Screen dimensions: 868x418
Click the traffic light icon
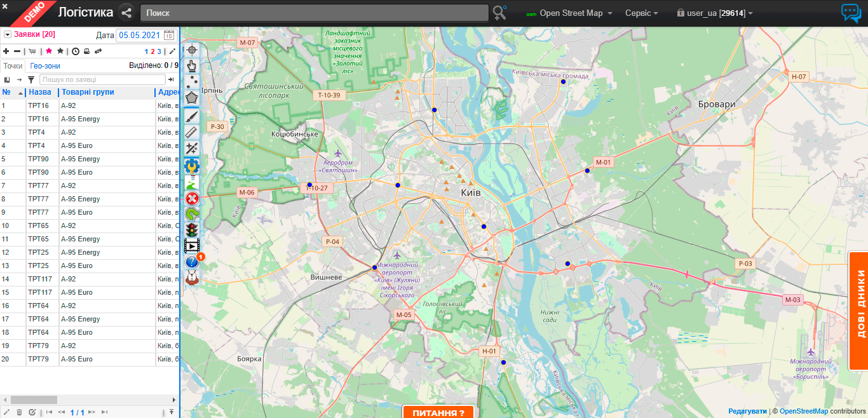point(191,229)
